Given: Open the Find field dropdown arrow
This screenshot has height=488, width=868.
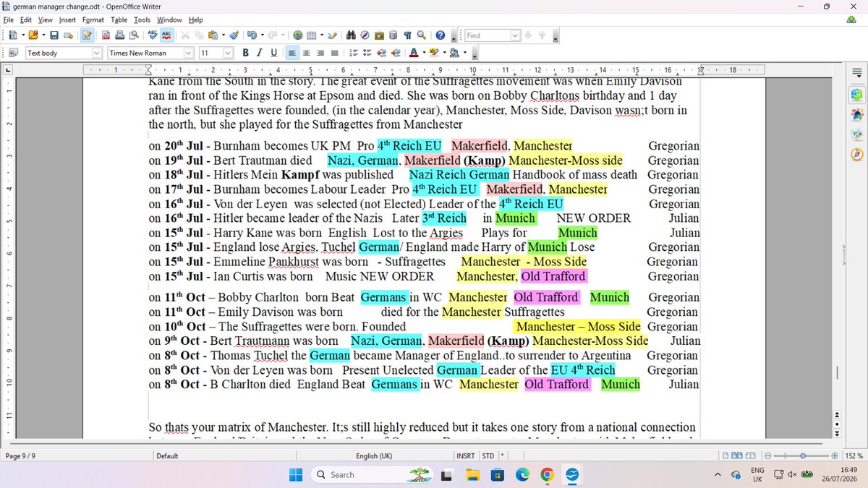Looking at the screenshot, I should click(x=515, y=35).
